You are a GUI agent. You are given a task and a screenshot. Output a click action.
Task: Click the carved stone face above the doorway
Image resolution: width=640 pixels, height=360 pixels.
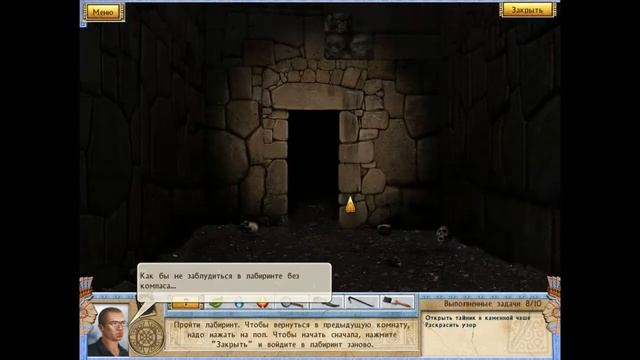tap(348, 37)
